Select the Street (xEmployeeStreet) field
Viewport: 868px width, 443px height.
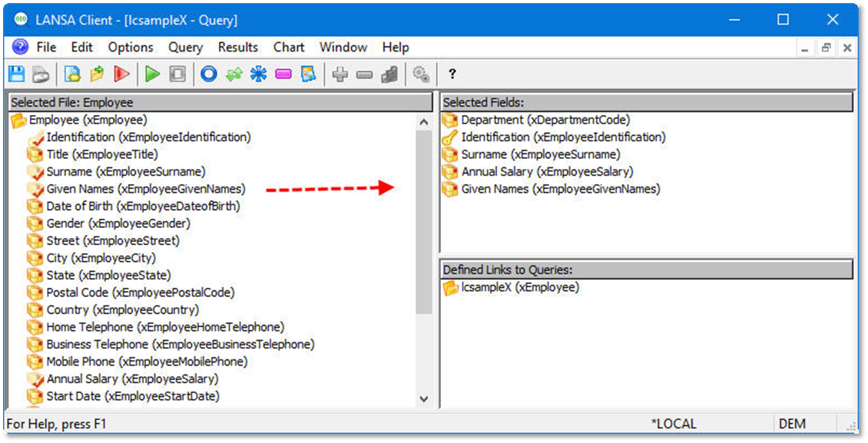click(x=104, y=240)
